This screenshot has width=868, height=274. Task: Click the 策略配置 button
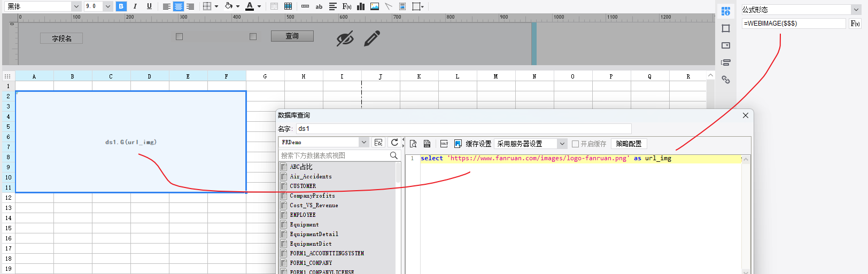pos(629,144)
